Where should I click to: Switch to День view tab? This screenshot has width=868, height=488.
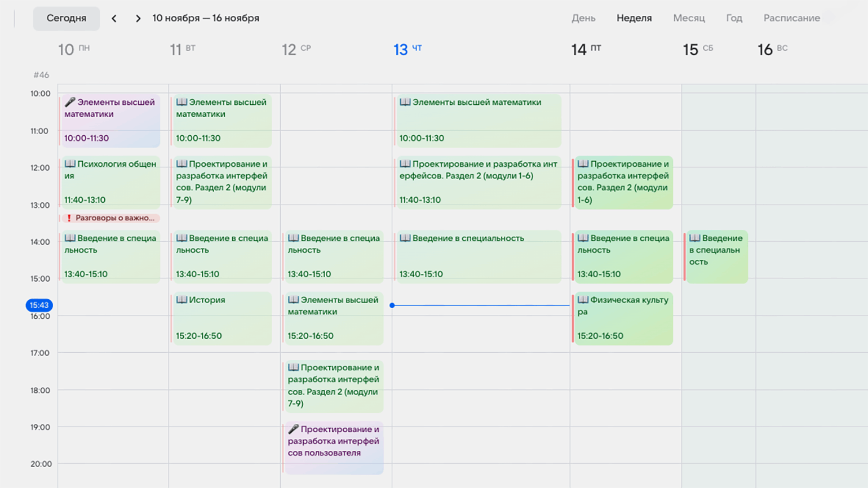(583, 18)
